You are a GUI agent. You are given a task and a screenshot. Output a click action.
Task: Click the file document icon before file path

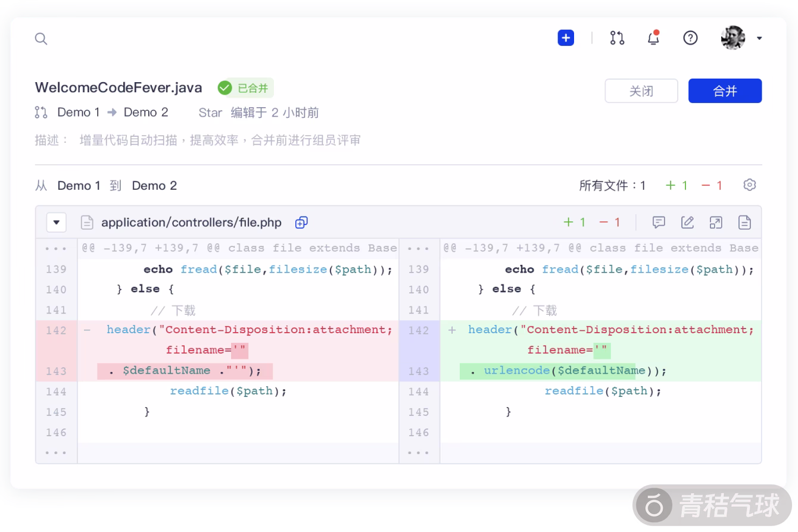pos(87,223)
